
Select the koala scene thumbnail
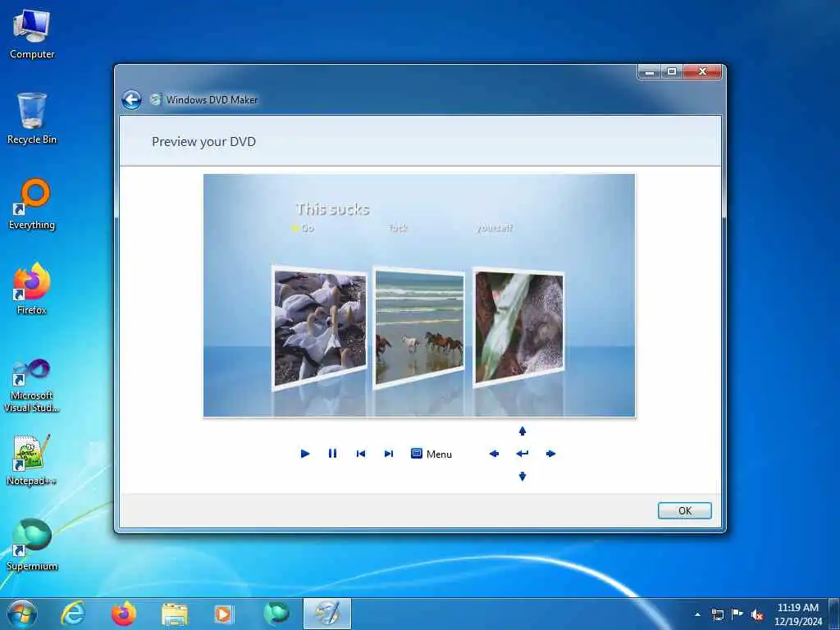[x=518, y=328]
